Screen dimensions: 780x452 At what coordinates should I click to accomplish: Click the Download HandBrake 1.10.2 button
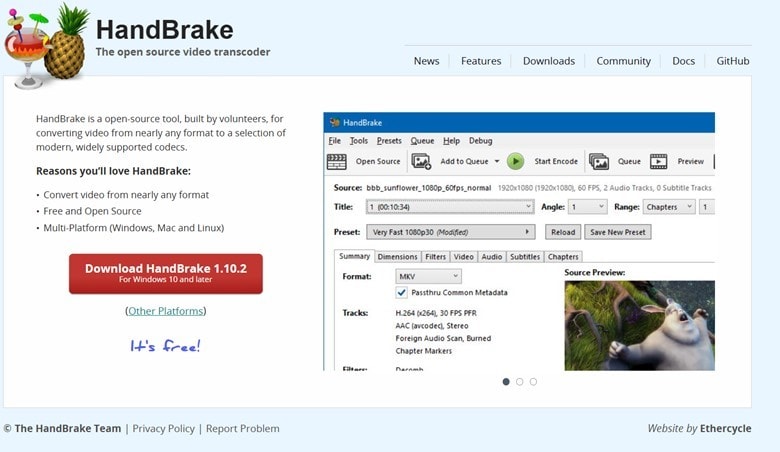[166, 273]
